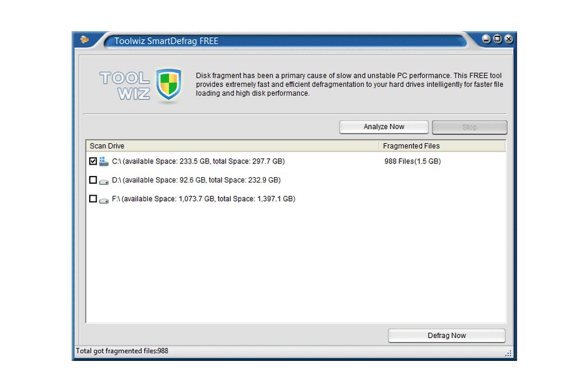Check the F:\ drive checkbox

click(93, 199)
